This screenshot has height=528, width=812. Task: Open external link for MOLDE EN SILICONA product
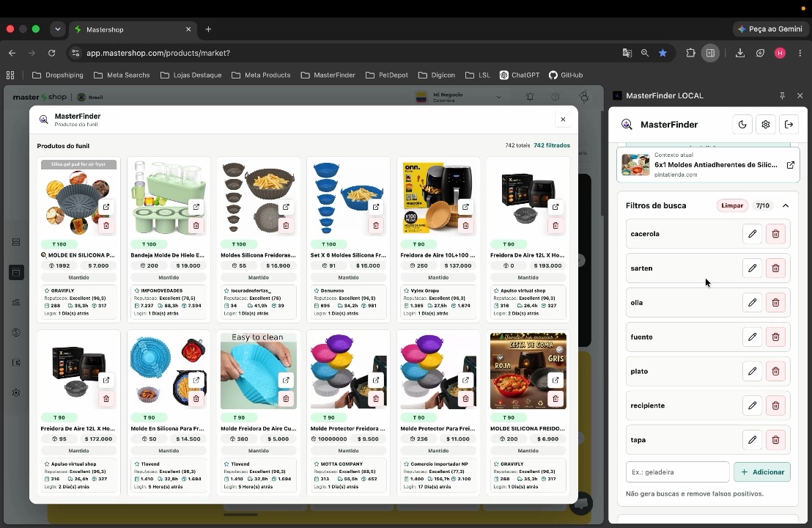tap(106, 207)
